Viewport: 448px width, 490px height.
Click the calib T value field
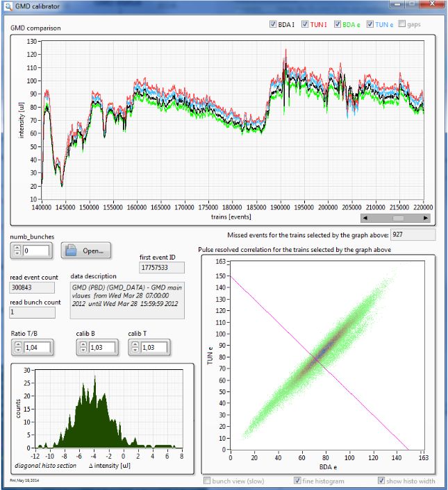[x=154, y=347]
